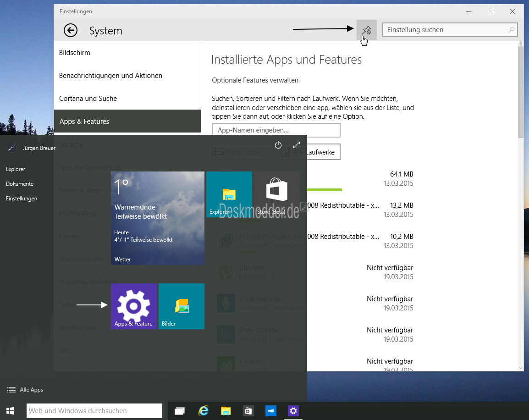Viewport: 529px width, 420px height.
Task: Open the Wetter tile for Warnemünde
Action: click(158, 218)
